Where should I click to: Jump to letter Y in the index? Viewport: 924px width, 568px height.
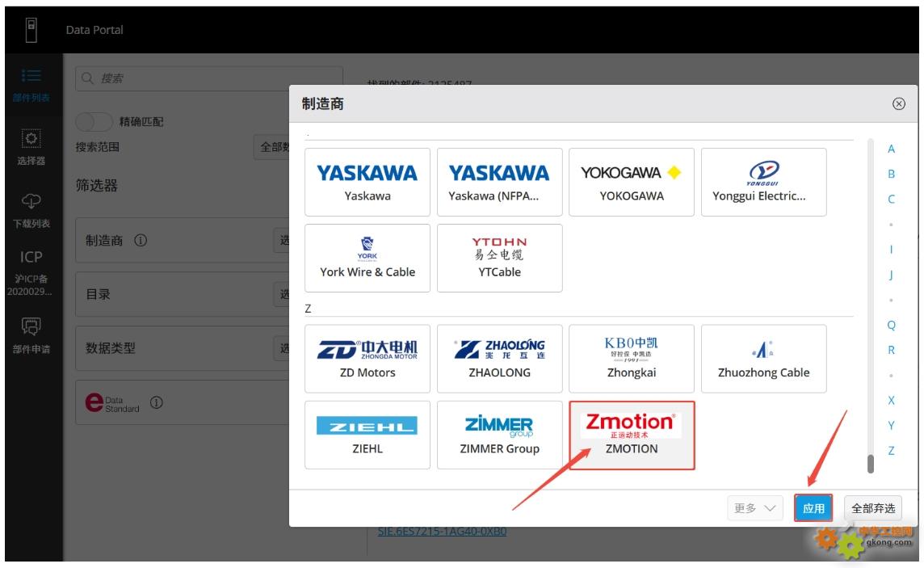tap(891, 426)
